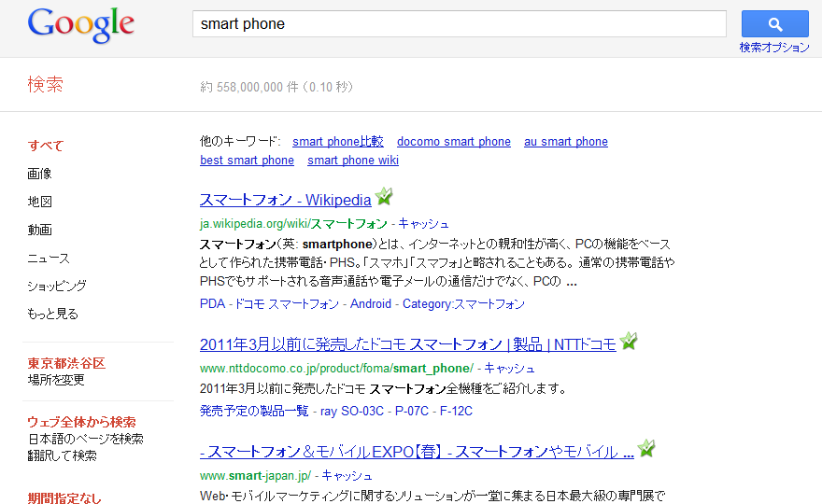Select the 地図 search category
This screenshot has height=504, width=822.
coord(40,202)
